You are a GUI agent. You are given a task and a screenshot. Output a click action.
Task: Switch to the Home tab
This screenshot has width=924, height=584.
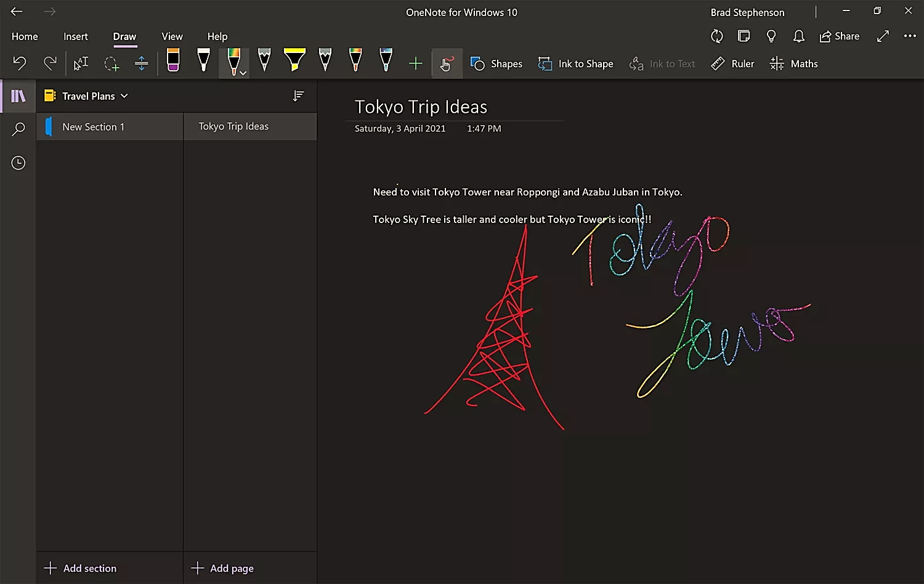click(25, 36)
